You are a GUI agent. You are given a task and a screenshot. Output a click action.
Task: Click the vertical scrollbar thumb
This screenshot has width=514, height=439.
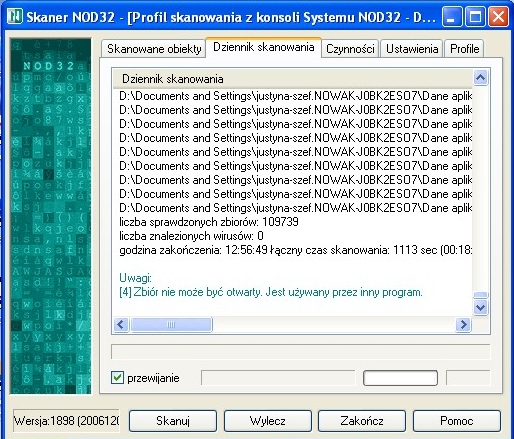480,295
